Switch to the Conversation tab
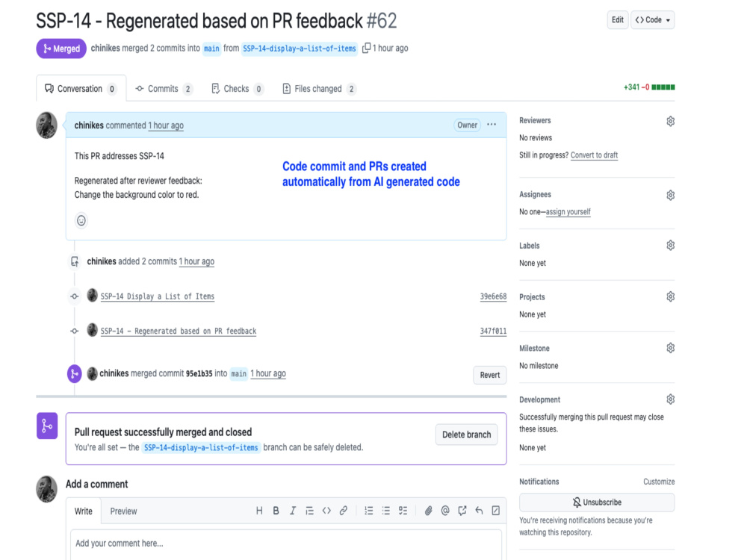 pyautogui.click(x=81, y=89)
